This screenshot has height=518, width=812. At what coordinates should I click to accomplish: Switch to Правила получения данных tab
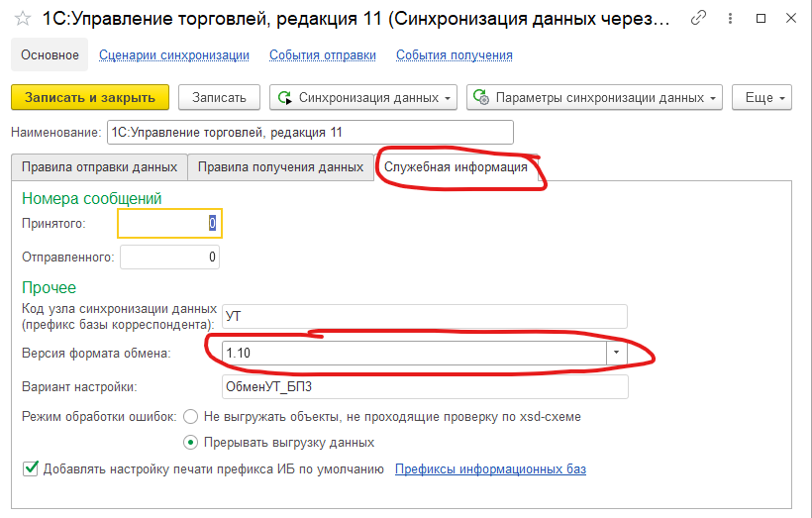pyautogui.click(x=280, y=167)
